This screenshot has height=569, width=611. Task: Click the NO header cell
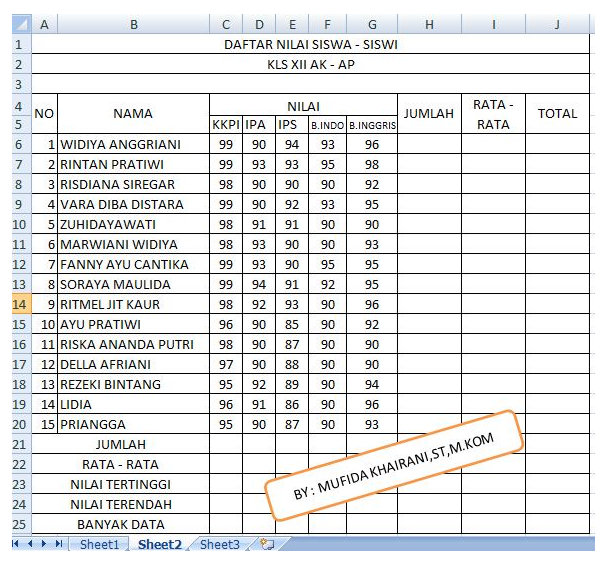44,113
